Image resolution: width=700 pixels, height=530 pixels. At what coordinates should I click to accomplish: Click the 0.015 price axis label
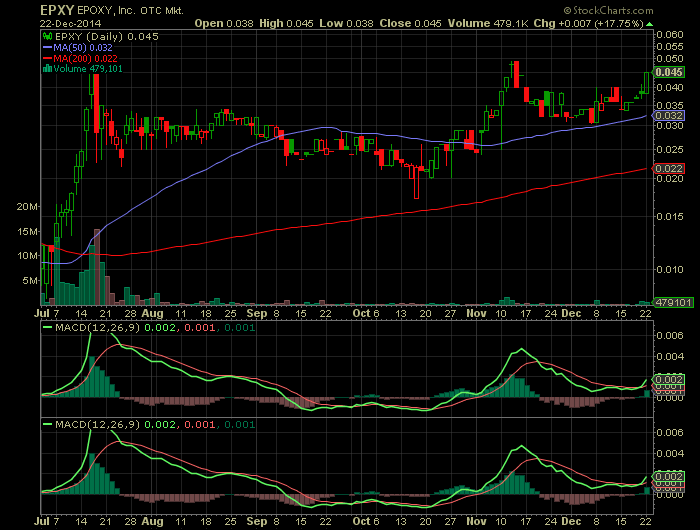[x=670, y=217]
